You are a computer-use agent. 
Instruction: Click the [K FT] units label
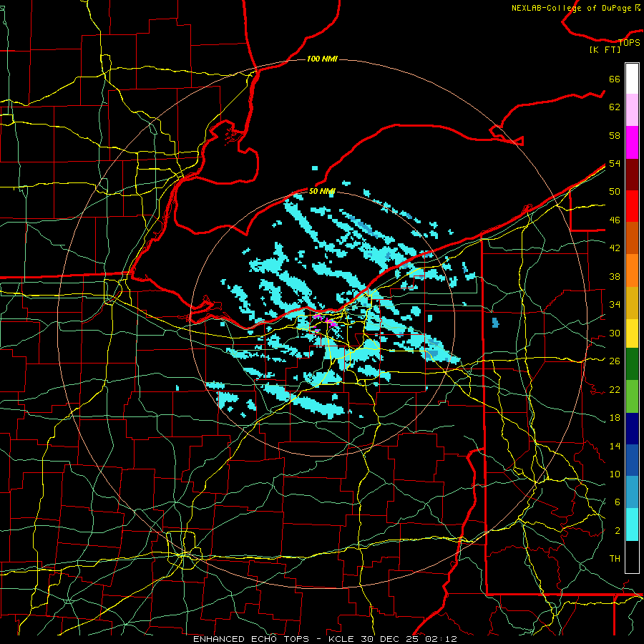605,50
